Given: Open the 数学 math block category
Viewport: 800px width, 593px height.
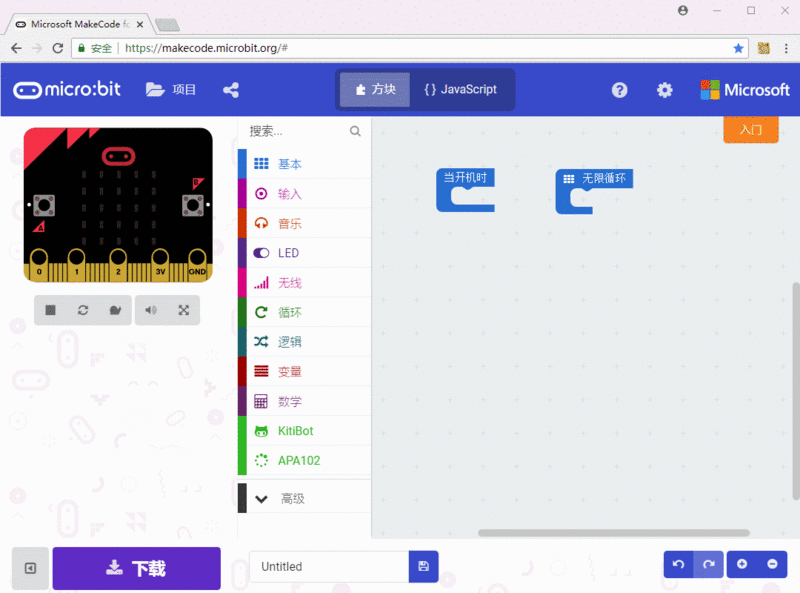Looking at the screenshot, I should (x=305, y=401).
